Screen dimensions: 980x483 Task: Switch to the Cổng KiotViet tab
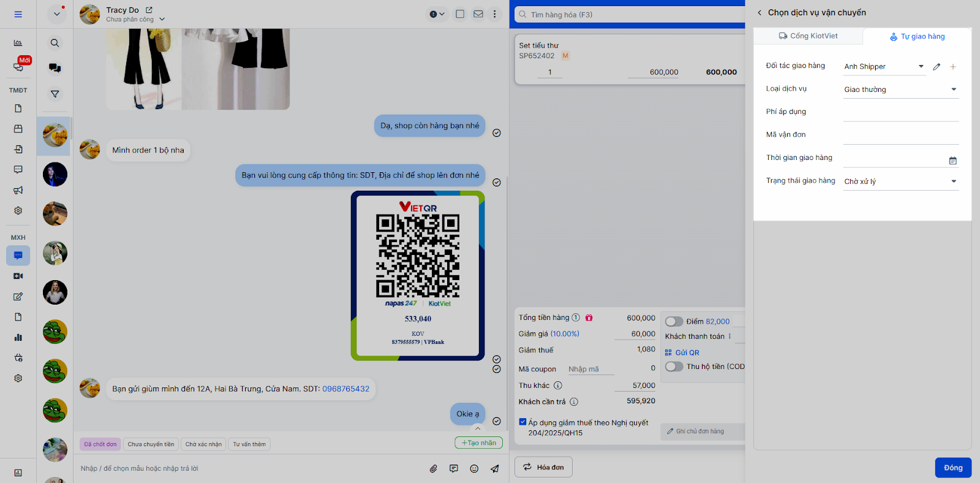pyautogui.click(x=809, y=36)
